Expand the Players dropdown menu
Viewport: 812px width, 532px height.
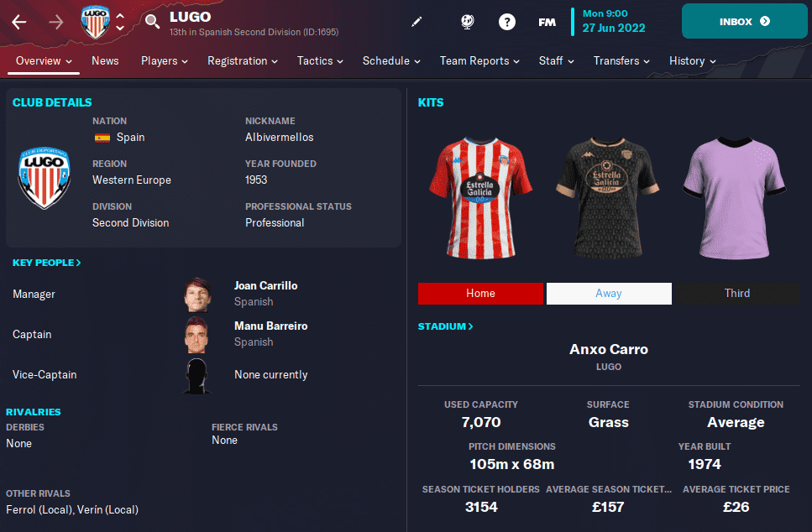coord(164,61)
